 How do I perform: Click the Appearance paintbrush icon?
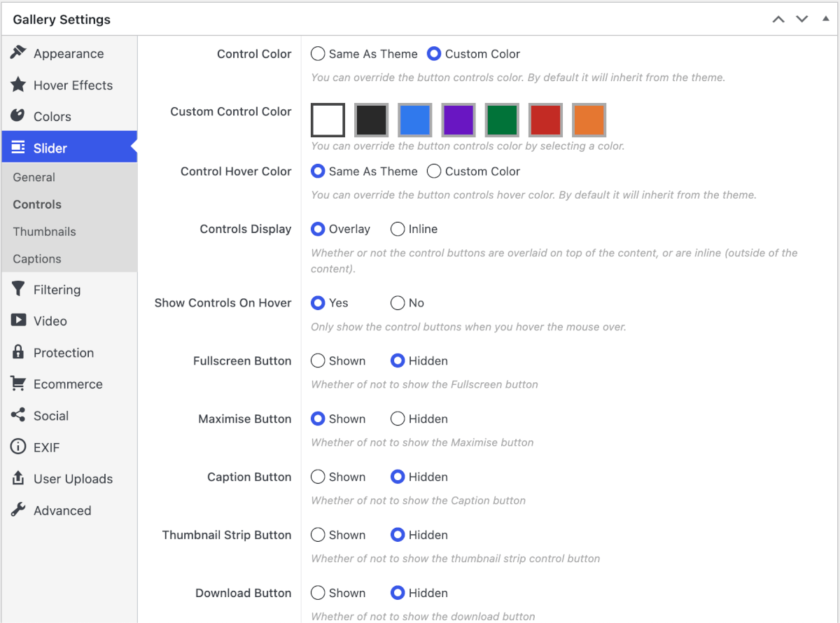pyautogui.click(x=18, y=53)
